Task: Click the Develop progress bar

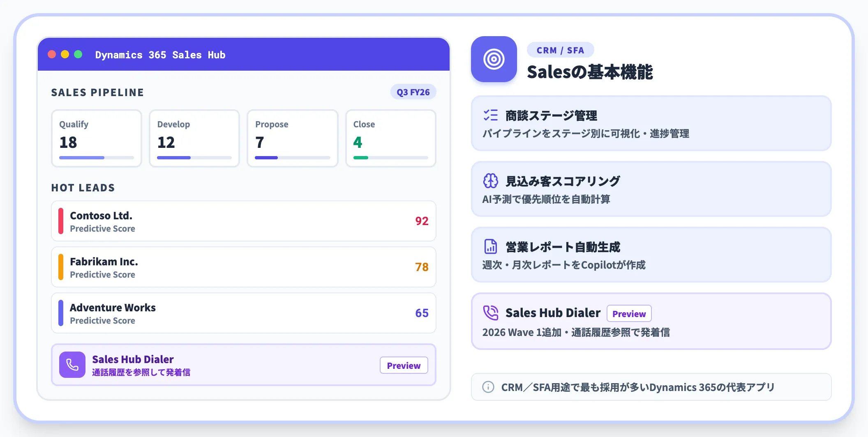Action: [x=194, y=158]
